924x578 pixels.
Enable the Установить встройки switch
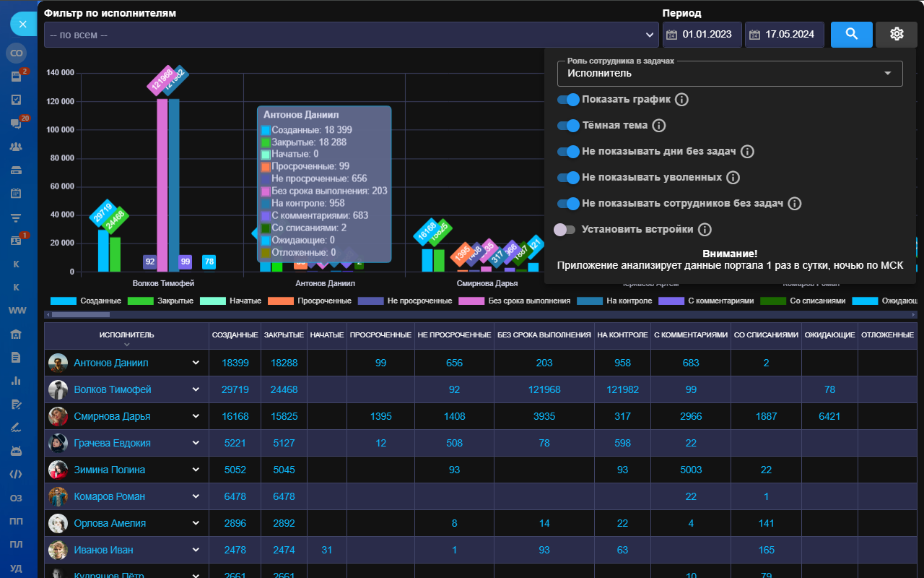(565, 230)
